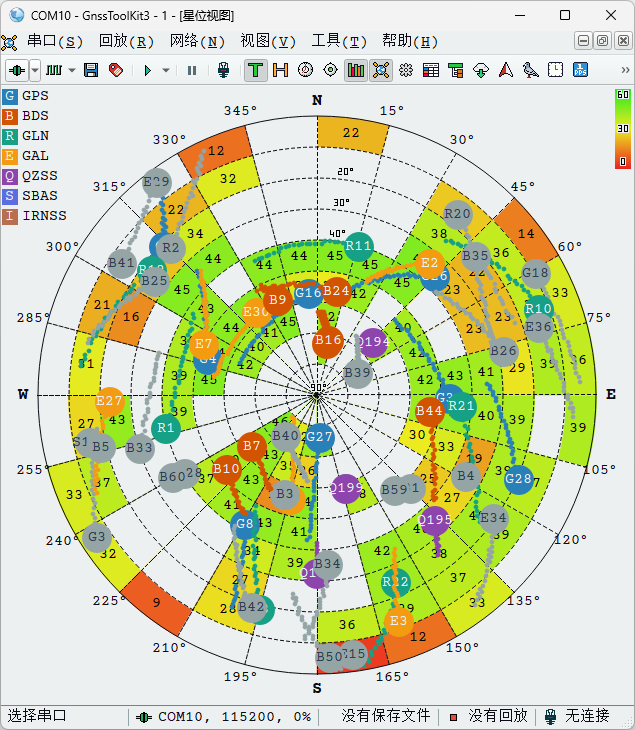The width and height of the screenshot is (635, 730).
Task: Click COM10, 115200 status bar entry
Action: pos(224,716)
